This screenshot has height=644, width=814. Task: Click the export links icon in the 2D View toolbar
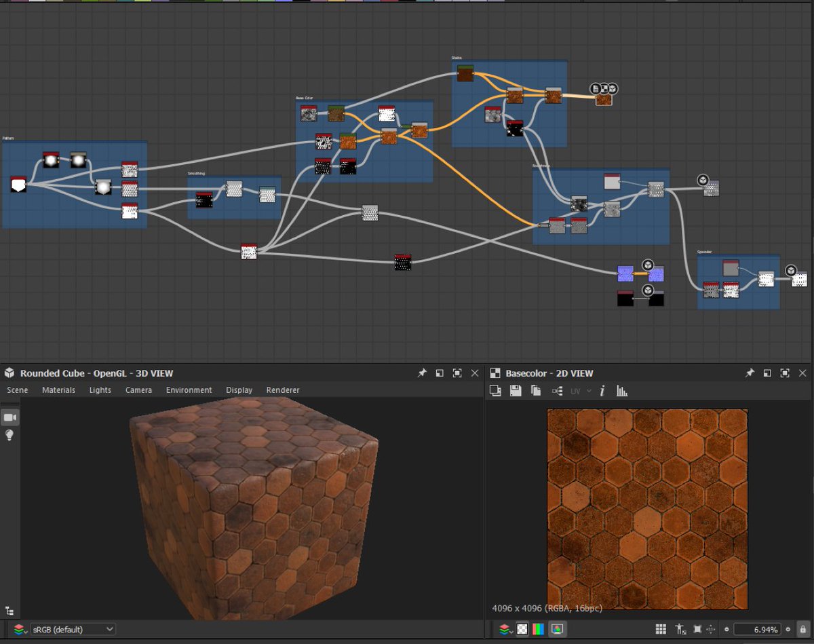tap(556, 391)
